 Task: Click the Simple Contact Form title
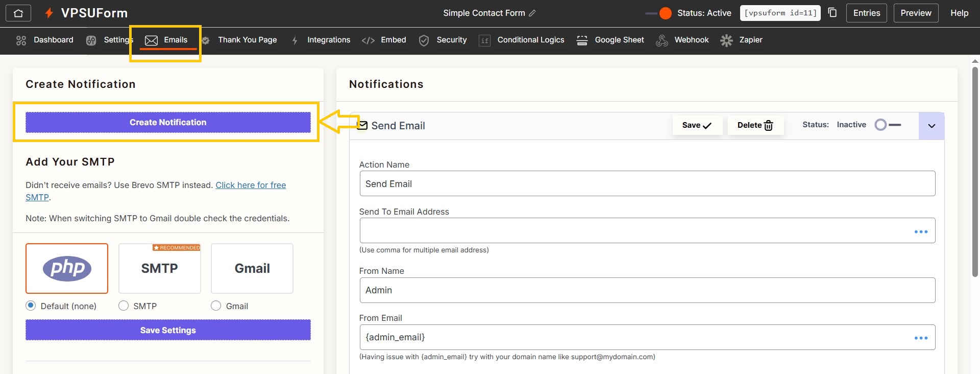point(484,13)
